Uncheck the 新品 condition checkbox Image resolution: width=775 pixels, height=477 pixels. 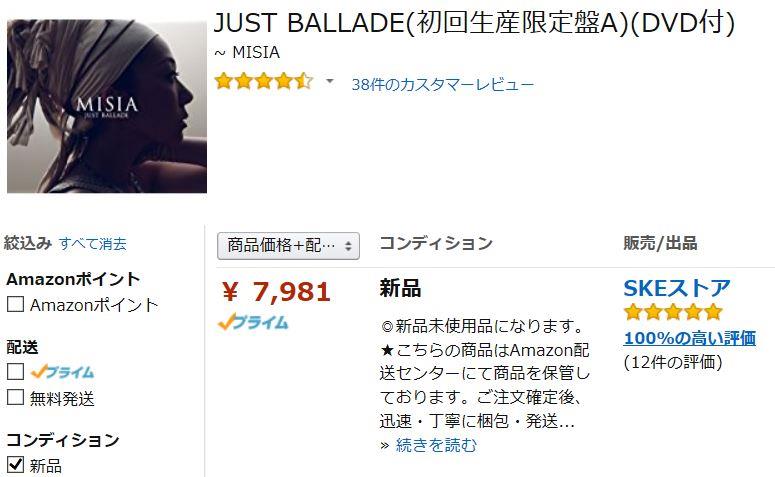15,464
